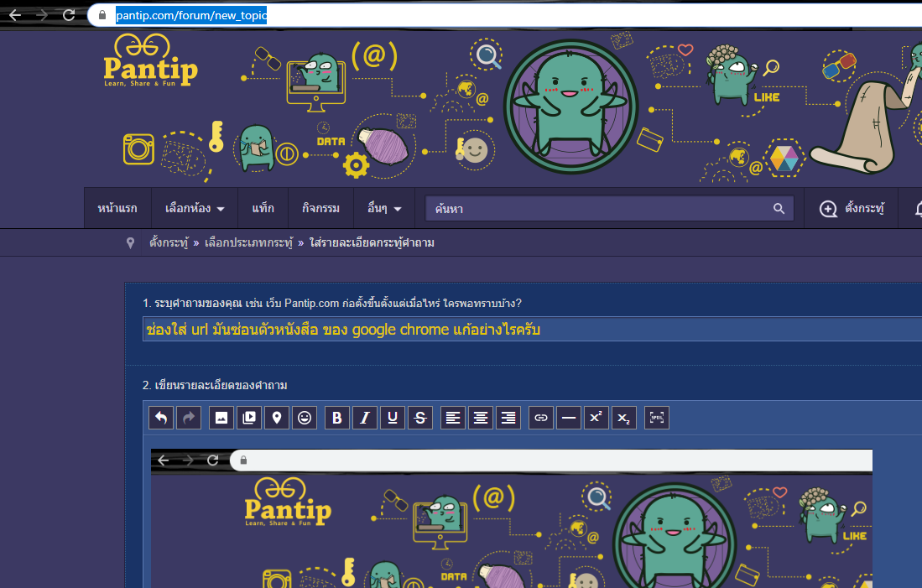Expand the เลือกห้อง dropdown

(x=195, y=208)
